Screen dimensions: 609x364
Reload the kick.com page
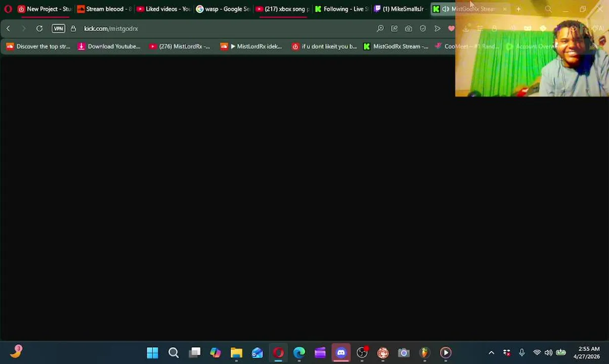[39, 29]
